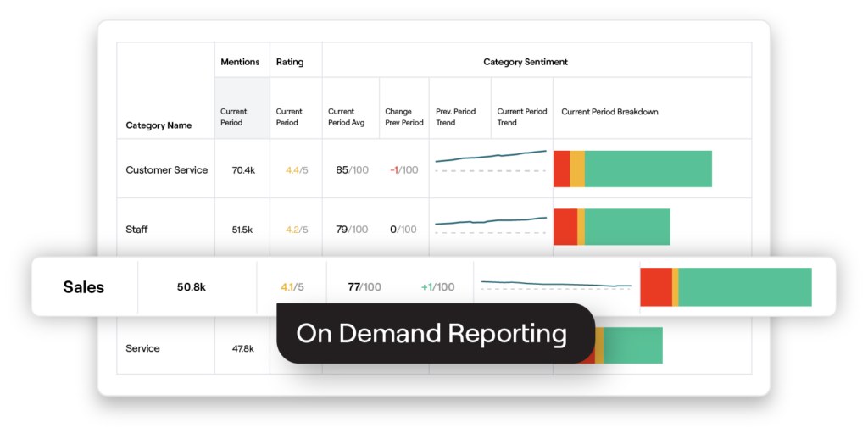The height and width of the screenshot is (433, 868).
Task: Select the highlighted Sales row label
Action: click(x=84, y=287)
